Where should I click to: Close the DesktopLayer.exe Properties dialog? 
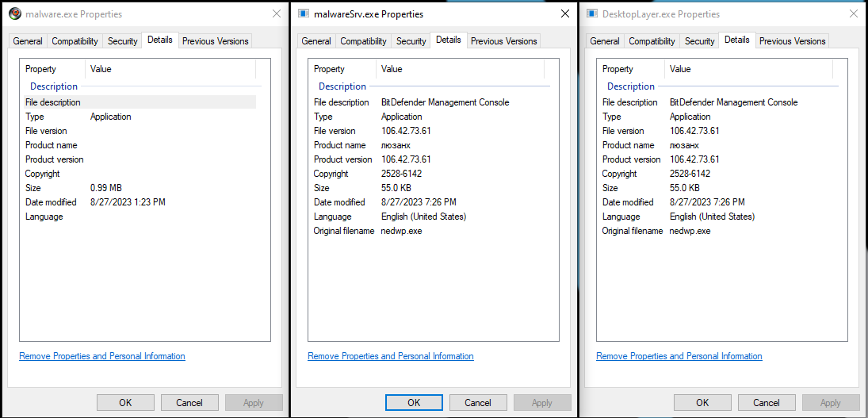tap(853, 14)
